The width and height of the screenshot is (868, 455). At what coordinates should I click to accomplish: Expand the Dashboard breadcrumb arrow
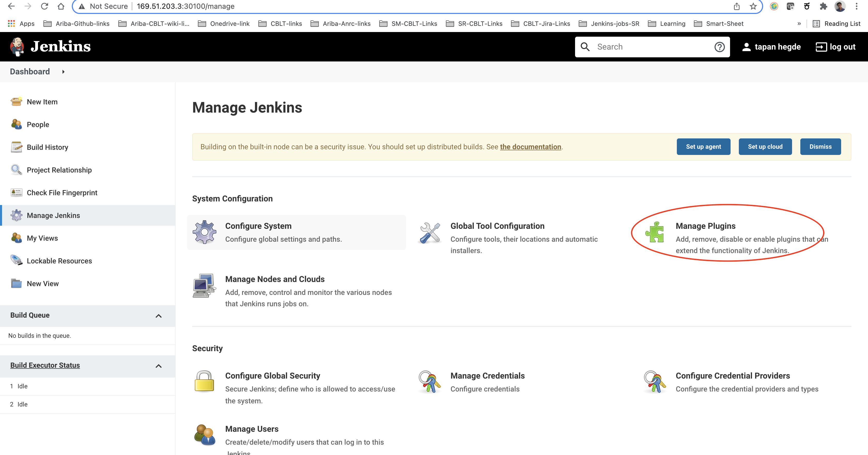click(x=63, y=72)
